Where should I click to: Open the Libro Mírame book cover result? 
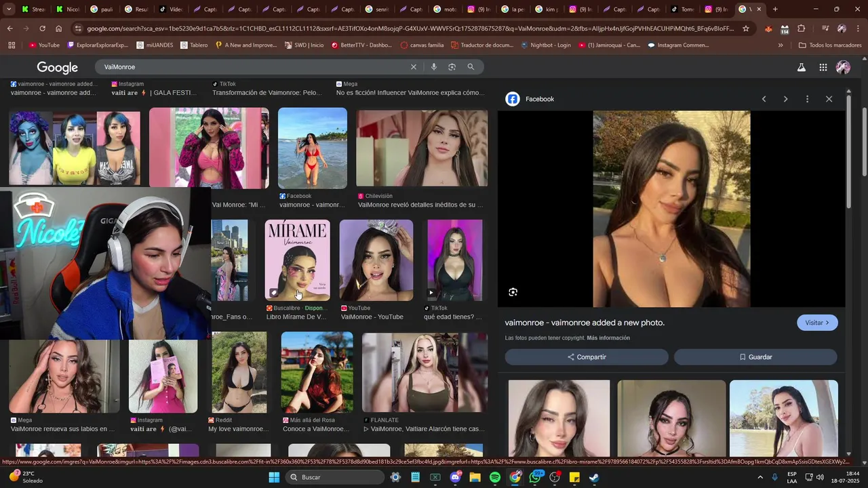point(297,260)
